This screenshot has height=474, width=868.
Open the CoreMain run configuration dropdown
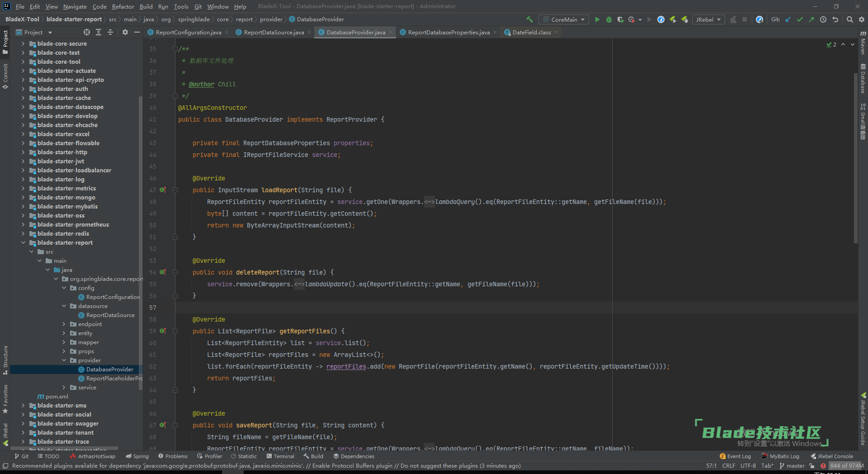564,19
